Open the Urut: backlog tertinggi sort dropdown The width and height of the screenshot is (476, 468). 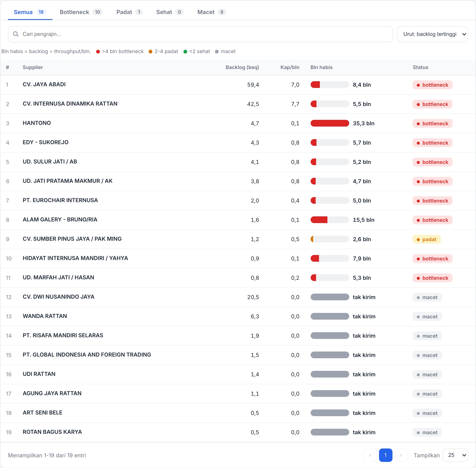(432, 34)
